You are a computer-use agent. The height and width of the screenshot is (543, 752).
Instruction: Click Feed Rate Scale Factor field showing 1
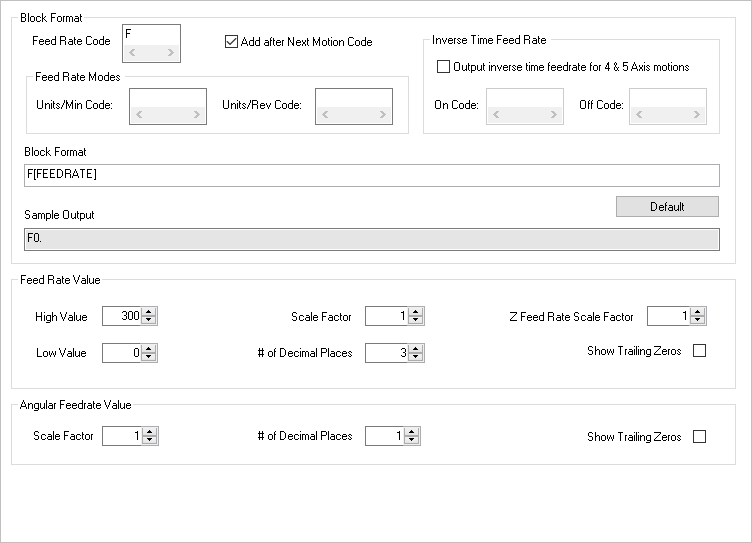[x=387, y=316]
